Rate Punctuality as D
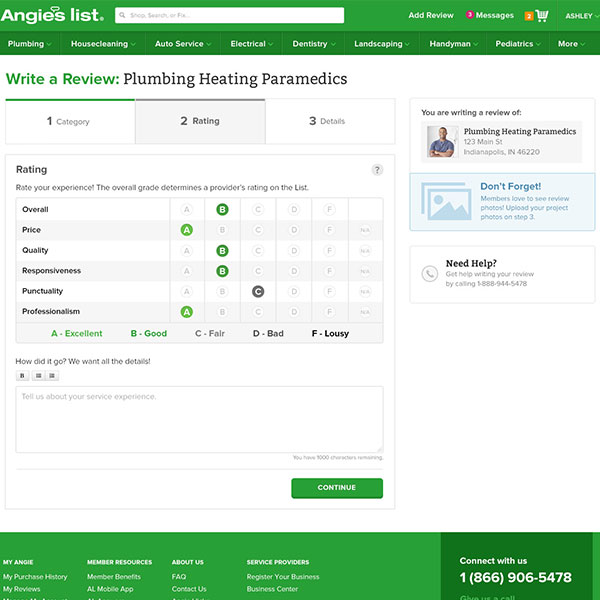 [x=294, y=291]
